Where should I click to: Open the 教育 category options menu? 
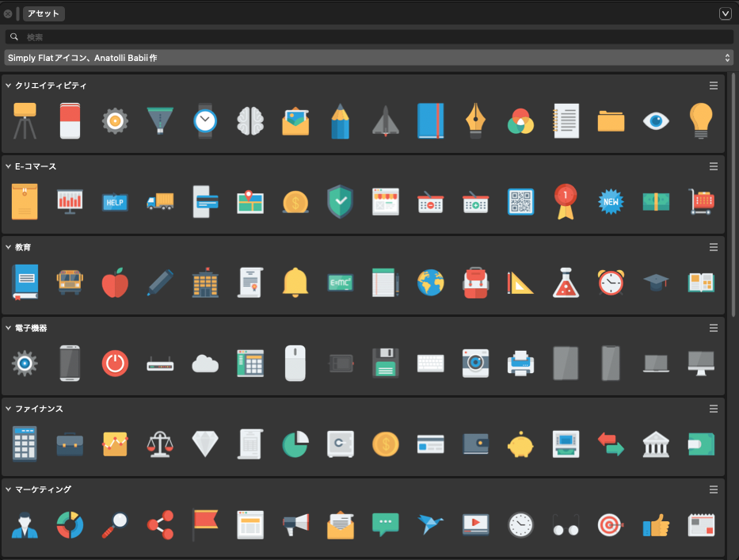[714, 247]
